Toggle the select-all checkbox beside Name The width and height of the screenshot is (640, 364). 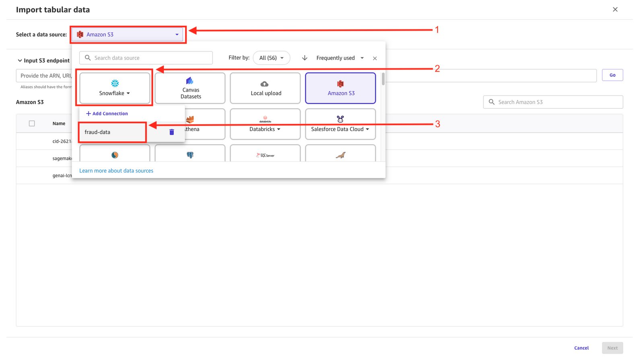32,123
